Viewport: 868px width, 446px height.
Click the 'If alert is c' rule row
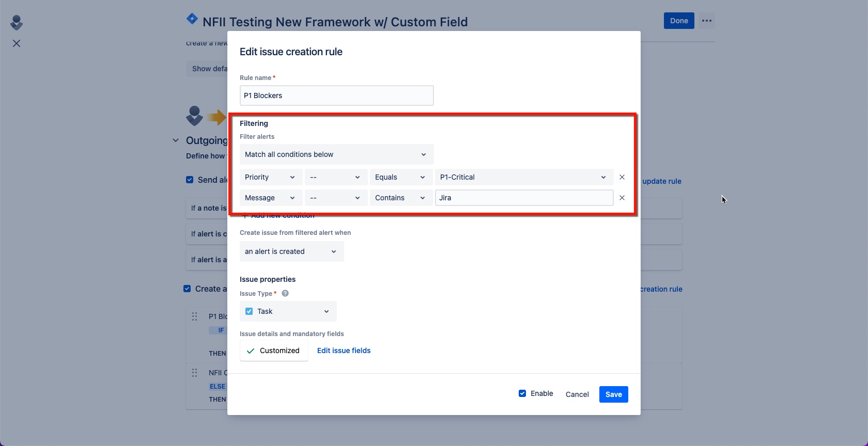click(207, 234)
